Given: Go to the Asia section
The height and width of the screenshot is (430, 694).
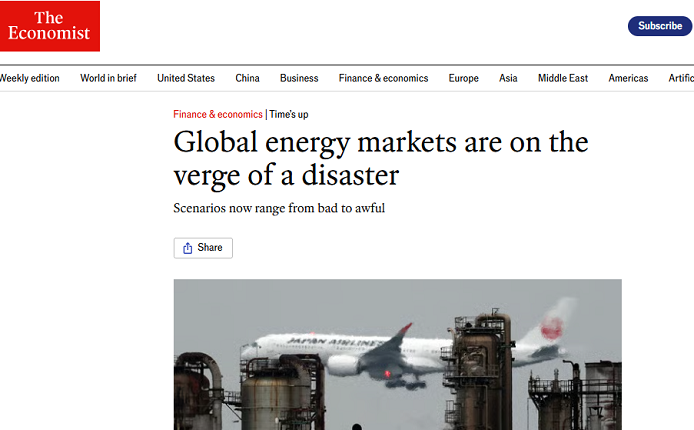Looking at the screenshot, I should click(x=508, y=78).
